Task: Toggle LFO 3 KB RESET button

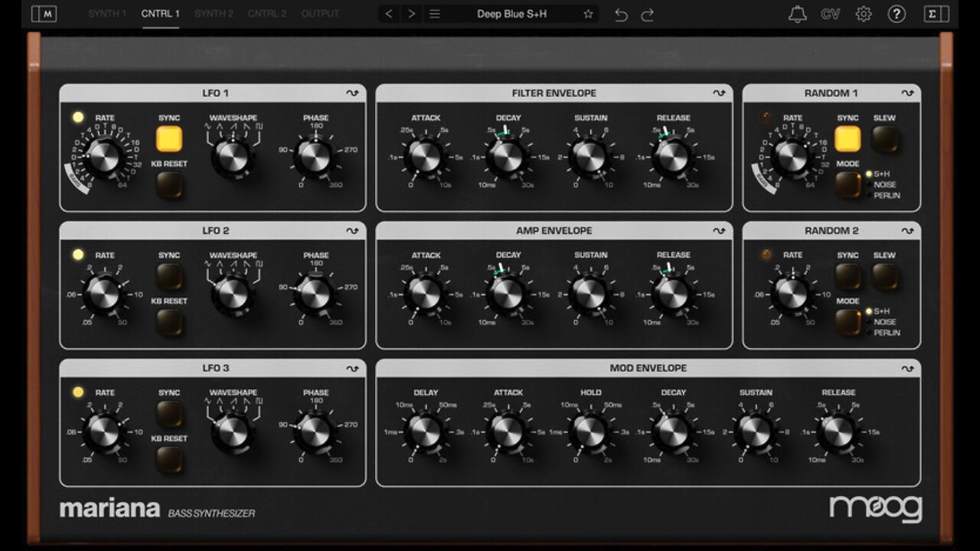Action: (x=169, y=459)
